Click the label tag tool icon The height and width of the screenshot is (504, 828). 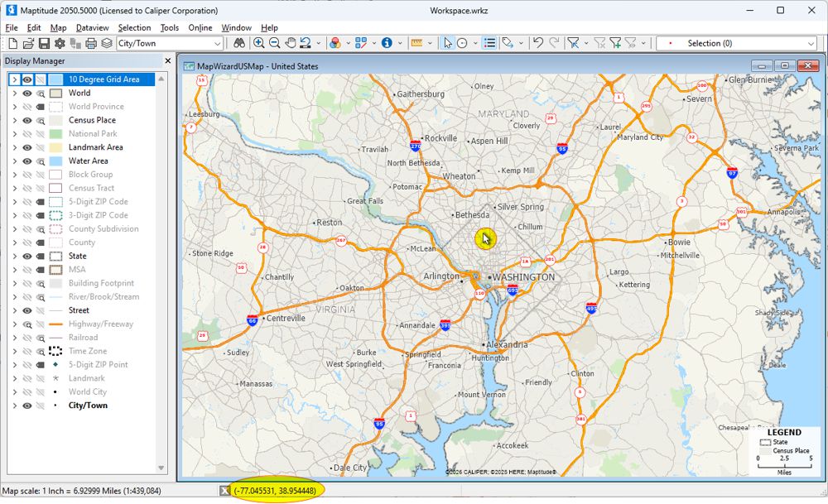click(508, 43)
